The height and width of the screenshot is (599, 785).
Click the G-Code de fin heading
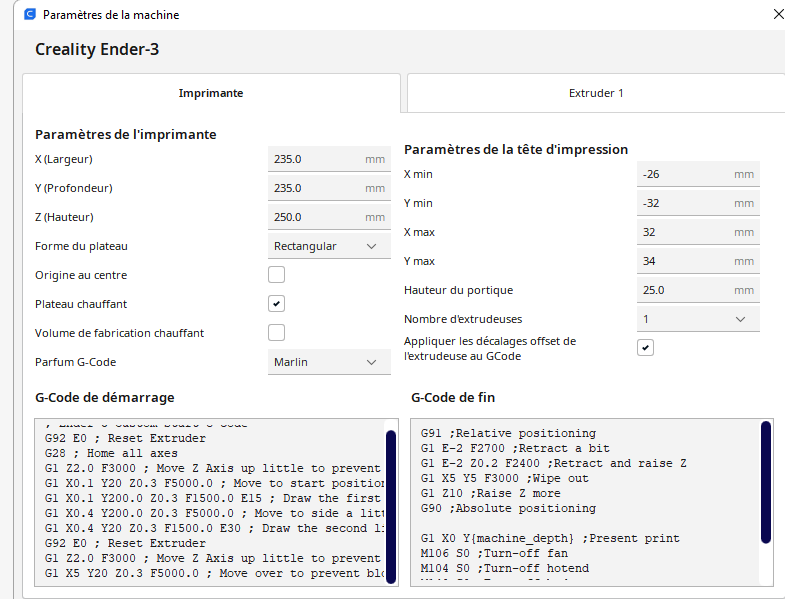point(453,398)
